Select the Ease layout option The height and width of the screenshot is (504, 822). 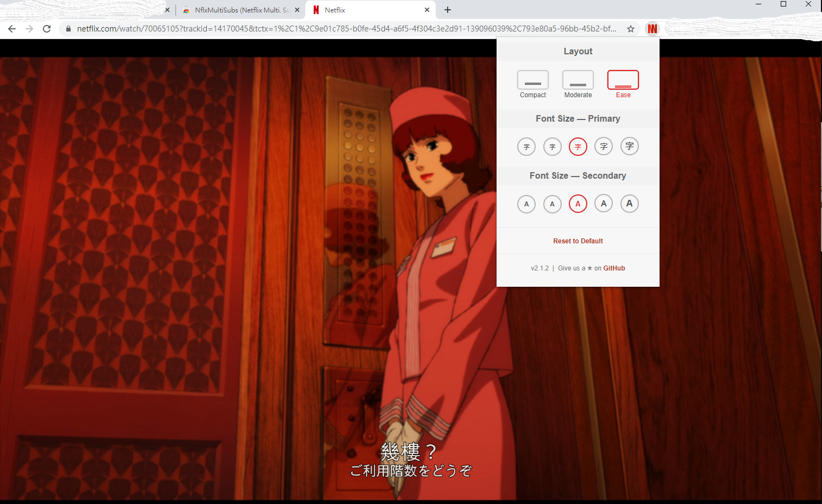623,84
